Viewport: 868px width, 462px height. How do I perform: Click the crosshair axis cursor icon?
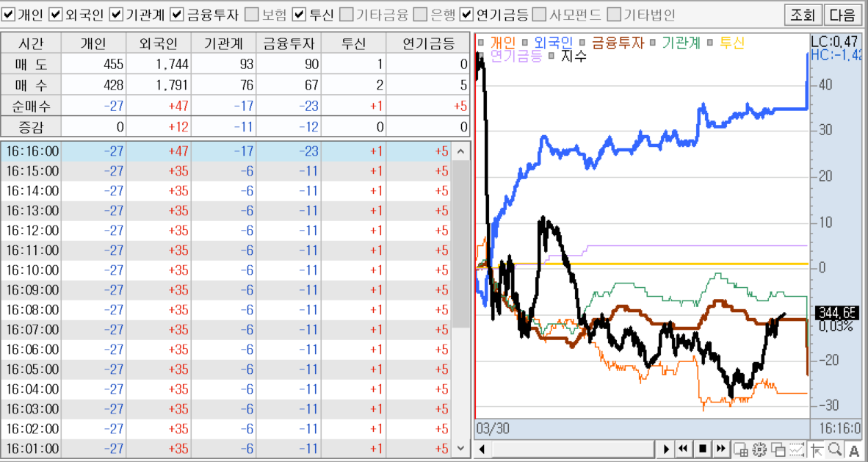(x=817, y=449)
